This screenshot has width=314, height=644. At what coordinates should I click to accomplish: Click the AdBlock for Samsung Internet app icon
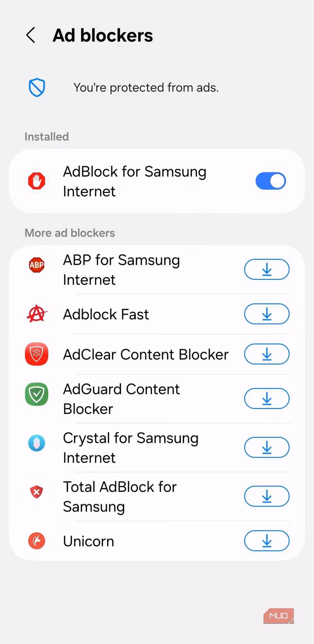coord(36,181)
